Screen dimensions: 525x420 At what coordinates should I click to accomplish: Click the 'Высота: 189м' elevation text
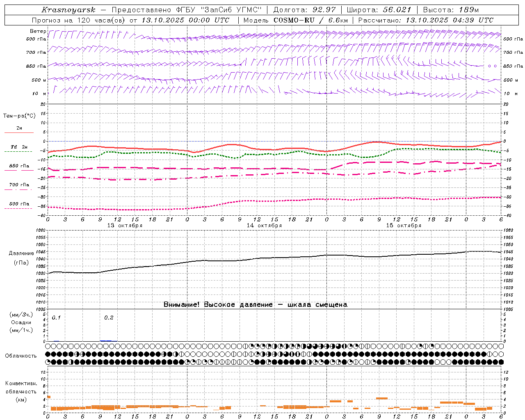(451, 10)
